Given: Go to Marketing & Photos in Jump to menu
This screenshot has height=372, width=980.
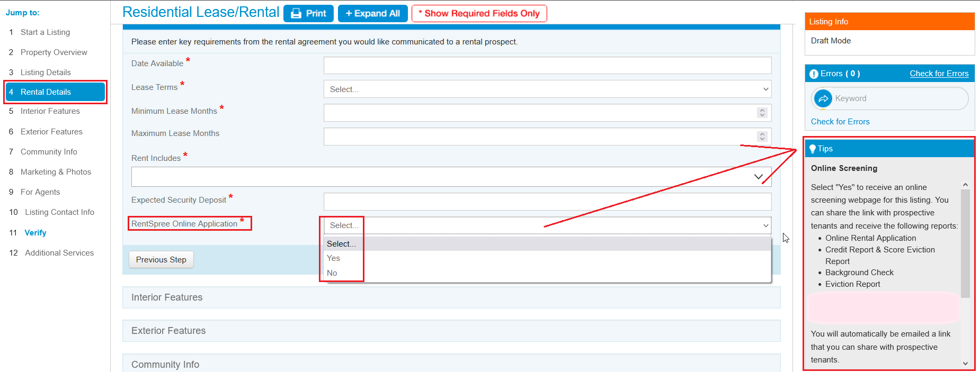Looking at the screenshot, I should tap(56, 172).
